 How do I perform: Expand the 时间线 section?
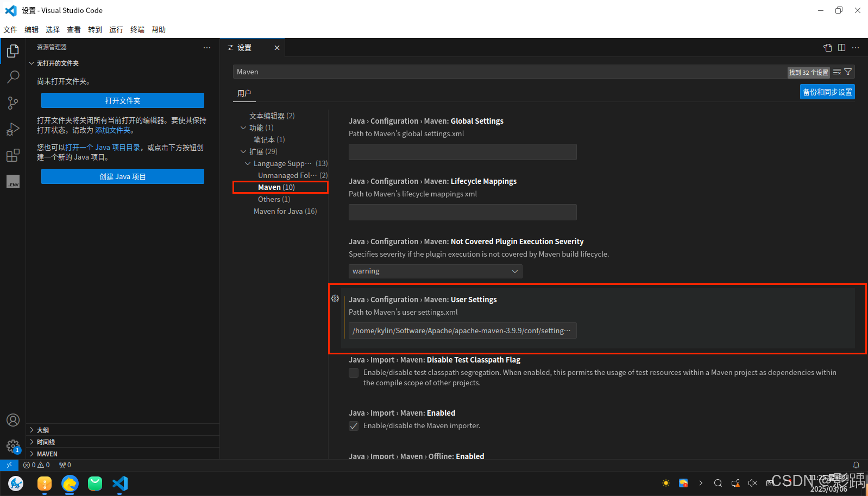pos(32,442)
